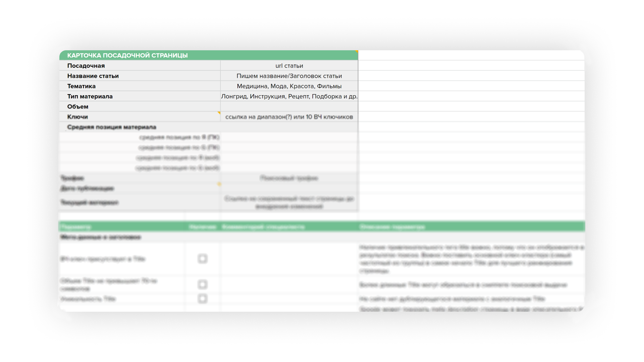This screenshot has height=362, width=644.
Task: Select the 'url статьи' cell
Action: 289,66
